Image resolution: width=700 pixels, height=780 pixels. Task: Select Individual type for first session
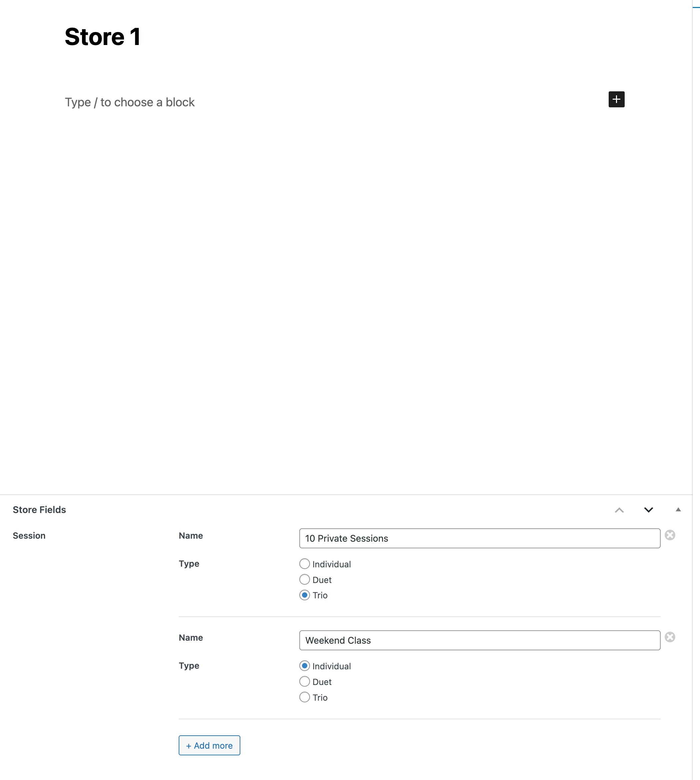[x=304, y=564]
